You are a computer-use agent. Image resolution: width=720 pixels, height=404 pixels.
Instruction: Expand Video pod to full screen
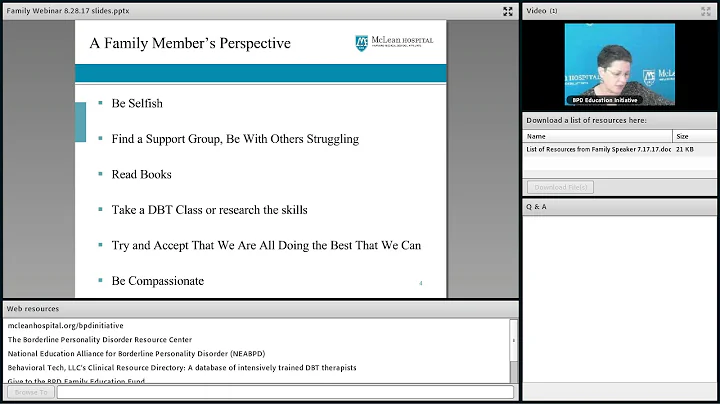(706, 11)
